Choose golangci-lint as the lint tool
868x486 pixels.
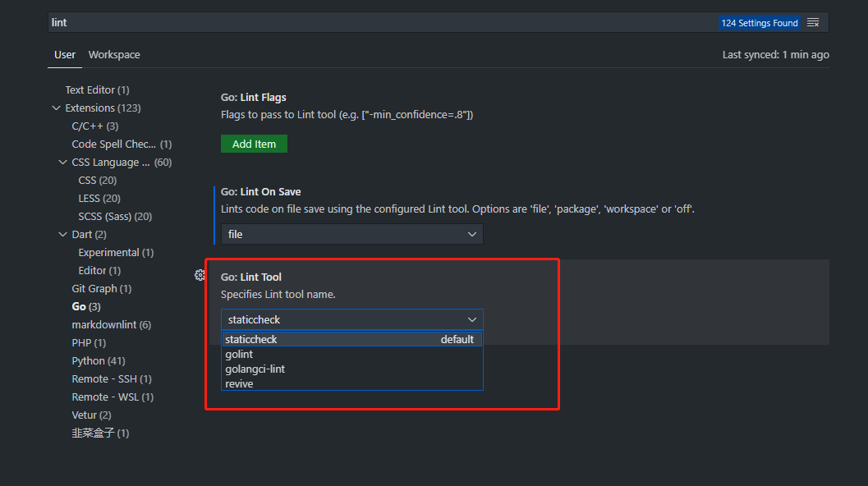click(x=255, y=369)
